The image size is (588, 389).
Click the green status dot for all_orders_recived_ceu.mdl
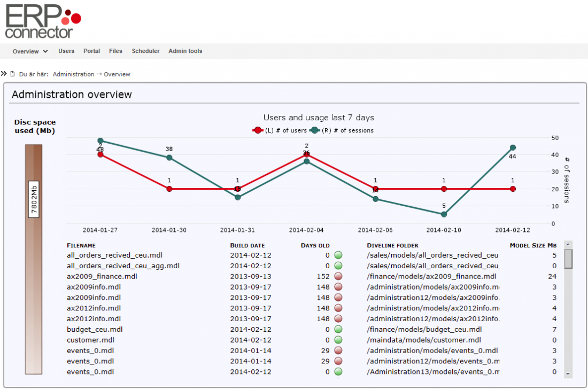point(338,255)
